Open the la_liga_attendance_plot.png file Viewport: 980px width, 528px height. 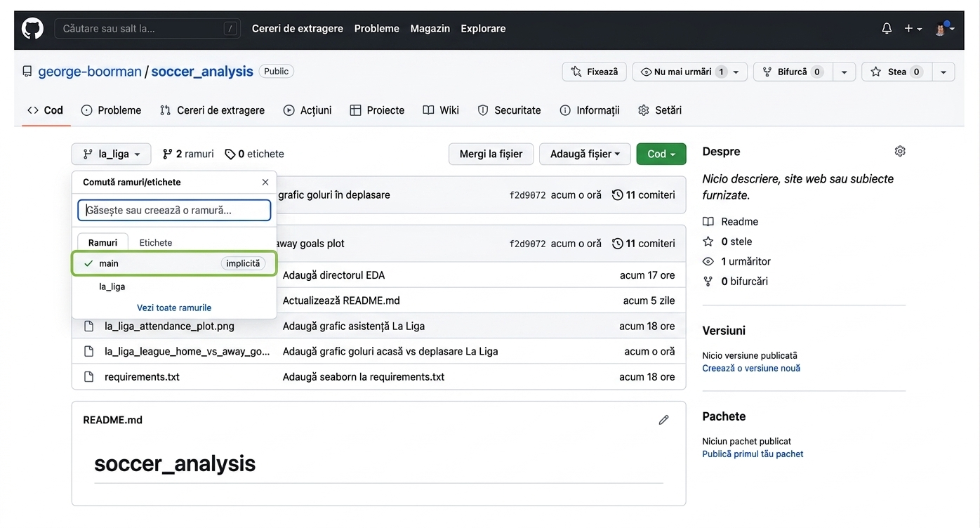click(x=169, y=326)
